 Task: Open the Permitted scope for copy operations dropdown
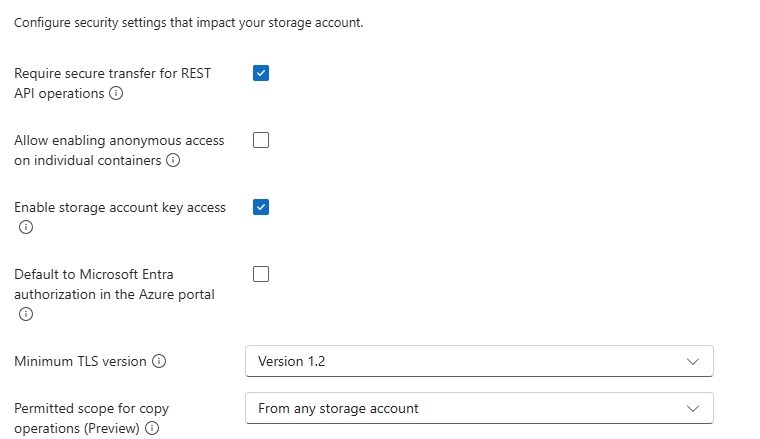point(479,408)
